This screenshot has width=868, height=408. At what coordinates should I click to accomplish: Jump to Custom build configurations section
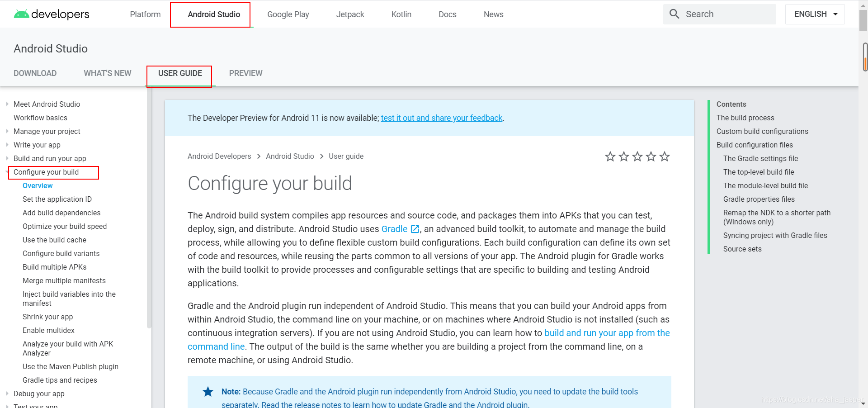(x=762, y=131)
